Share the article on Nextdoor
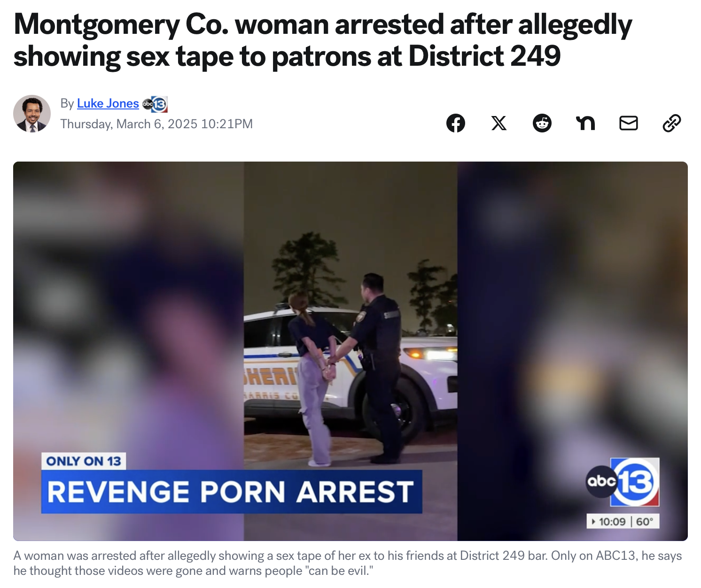This screenshot has width=701, height=588. click(585, 123)
